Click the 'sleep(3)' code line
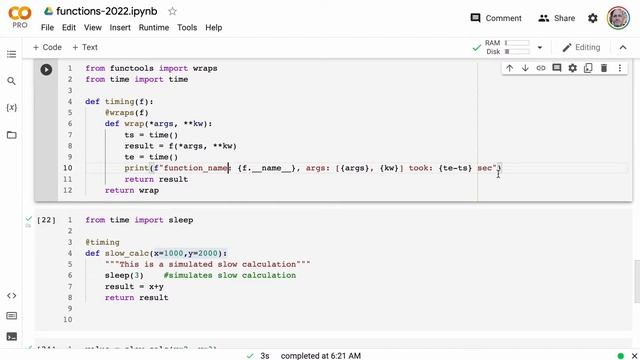The width and height of the screenshot is (640, 360). [124, 275]
